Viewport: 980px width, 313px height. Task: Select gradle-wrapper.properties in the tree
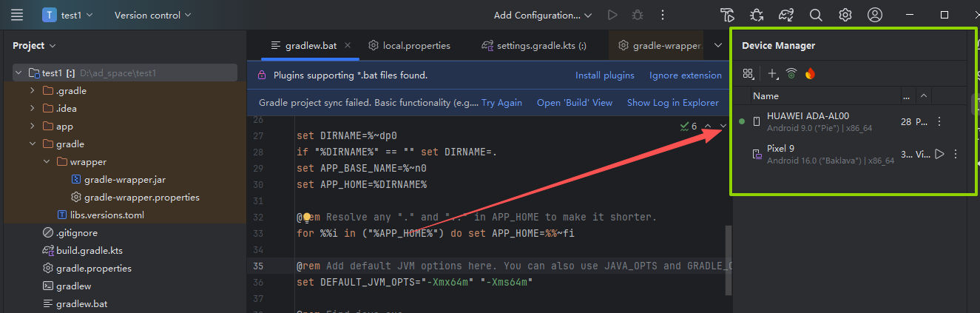pyautogui.click(x=135, y=198)
